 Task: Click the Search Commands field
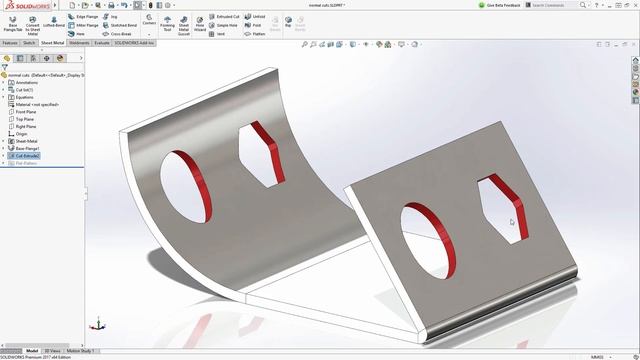coord(551,5)
